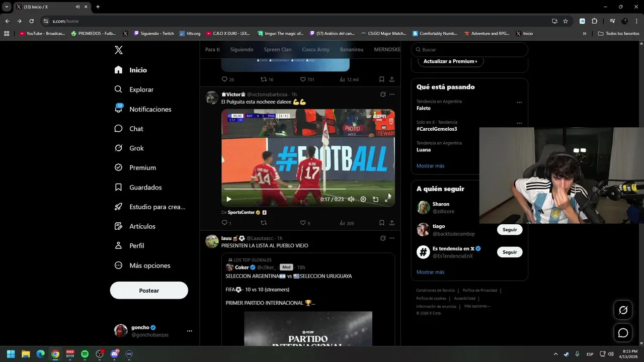Viewport: 644px width, 362px height.
Task: Open Grok action on Victor's post
Action: pyautogui.click(x=383, y=95)
